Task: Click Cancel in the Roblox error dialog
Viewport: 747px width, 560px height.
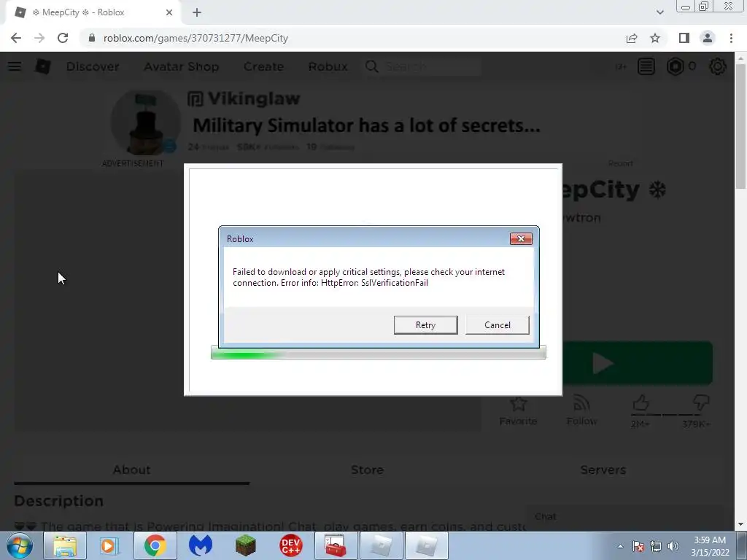Action: tap(497, 324)
